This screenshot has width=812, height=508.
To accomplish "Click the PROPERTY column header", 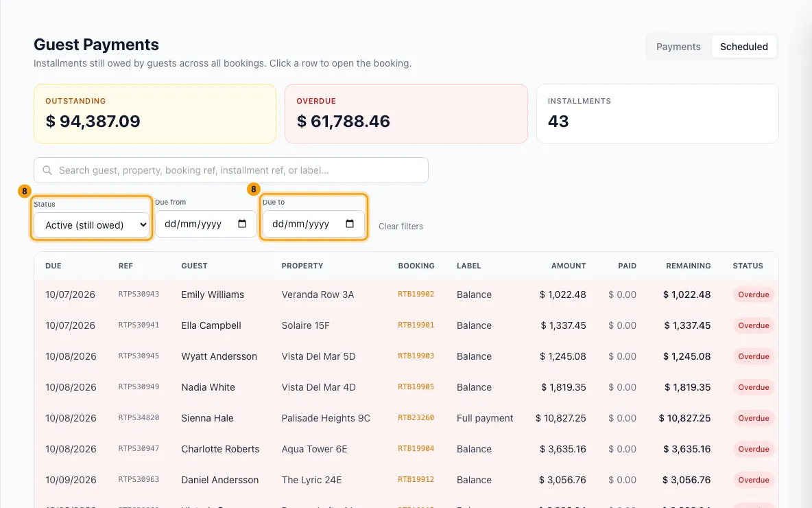I will point(302,266).
